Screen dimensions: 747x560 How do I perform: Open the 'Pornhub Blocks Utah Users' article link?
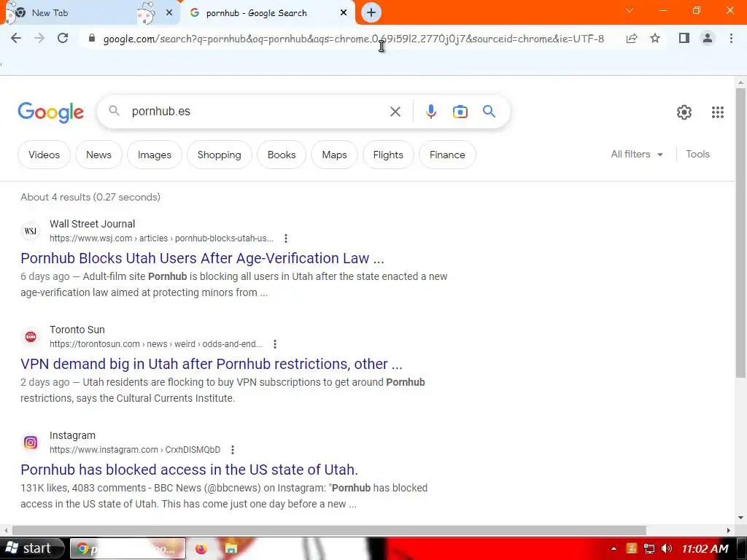[202, 258]
